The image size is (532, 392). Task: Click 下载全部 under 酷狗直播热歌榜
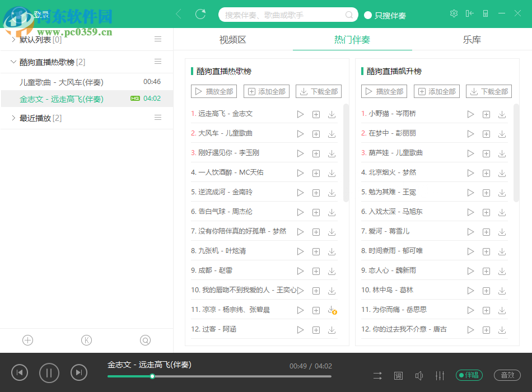[x=318, y=91]
